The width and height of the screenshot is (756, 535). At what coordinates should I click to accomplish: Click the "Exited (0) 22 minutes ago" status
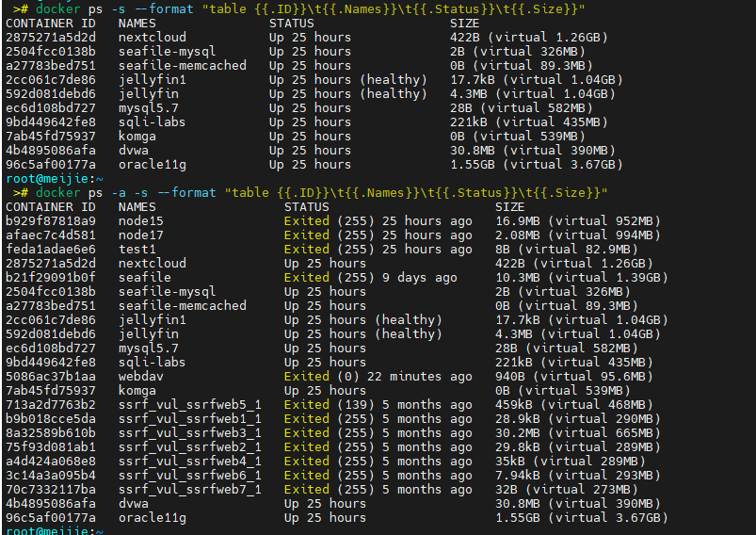pyautogui.click(x=378, y=377)
